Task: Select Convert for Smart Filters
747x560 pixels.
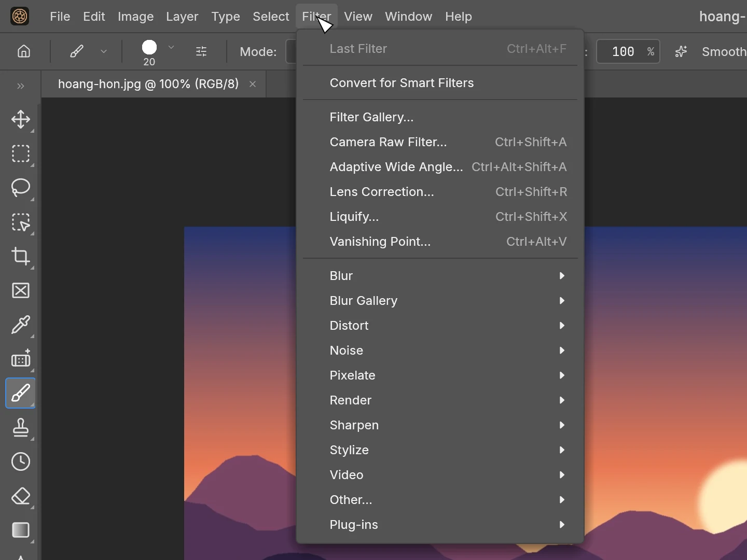Action: click(440, 83)
